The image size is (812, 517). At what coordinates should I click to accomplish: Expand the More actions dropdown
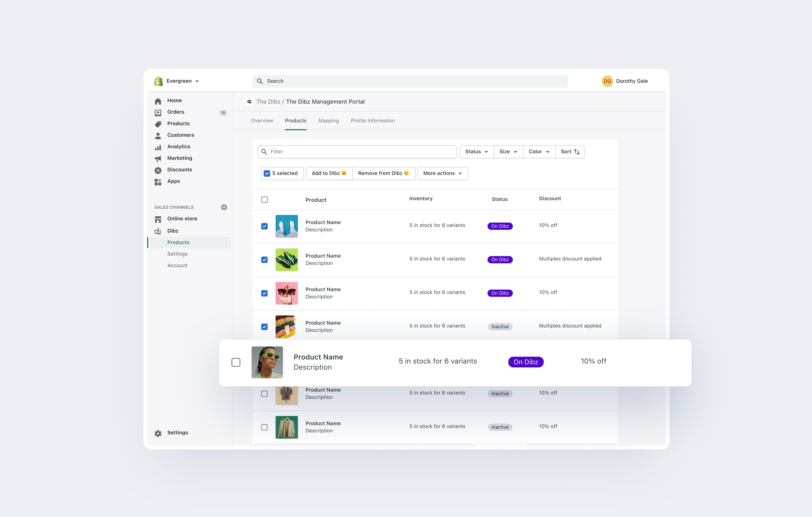click(x=442, y=173)
